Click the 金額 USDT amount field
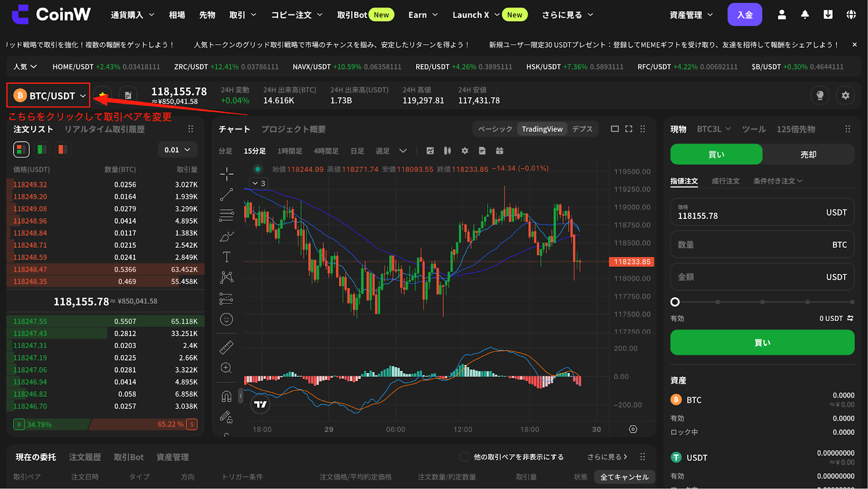Screen dimensions: 868x489 tap(762, 276)
